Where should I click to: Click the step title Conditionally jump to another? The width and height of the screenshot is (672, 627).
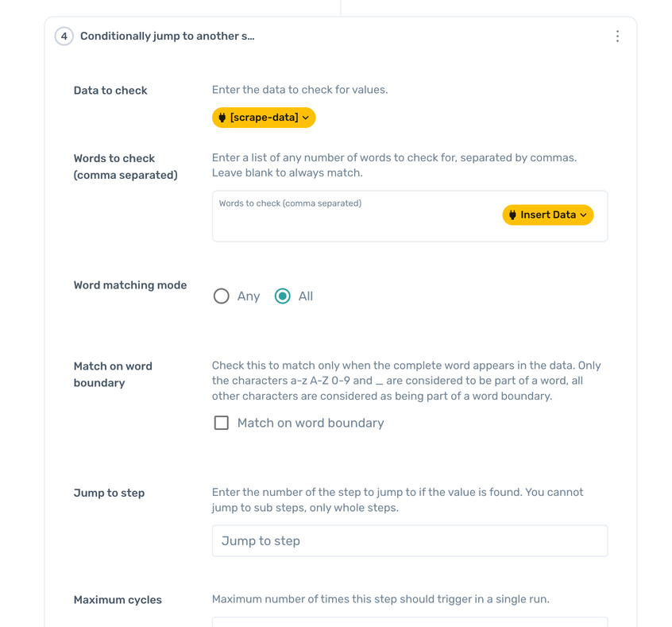click(x=167, y=37)
